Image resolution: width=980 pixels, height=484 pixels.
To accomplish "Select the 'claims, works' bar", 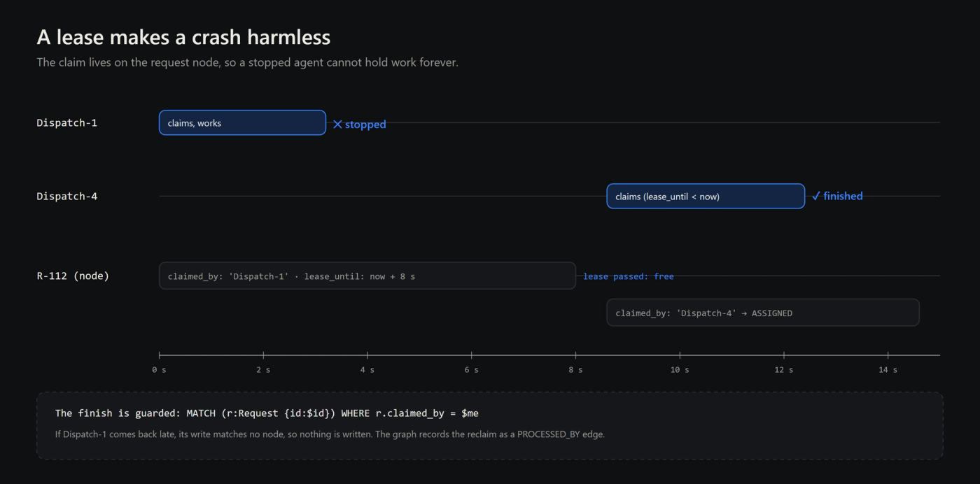I will pos(242,122).
